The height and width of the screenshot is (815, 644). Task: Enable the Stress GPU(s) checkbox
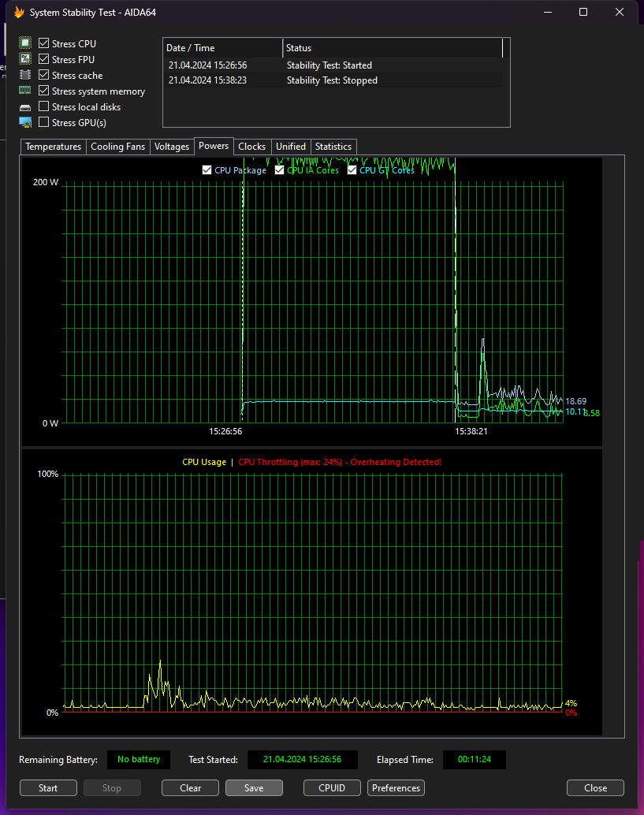point(44,122)
